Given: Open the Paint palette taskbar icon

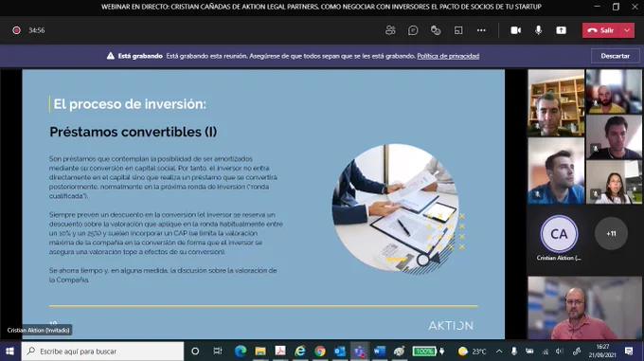Looking at the screenshot, I should point(400,352).
